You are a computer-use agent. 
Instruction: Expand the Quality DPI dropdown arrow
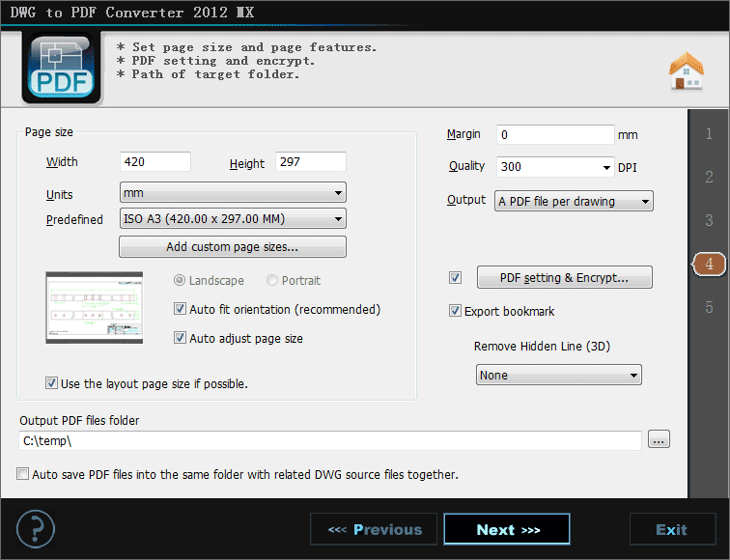(606, 167)
